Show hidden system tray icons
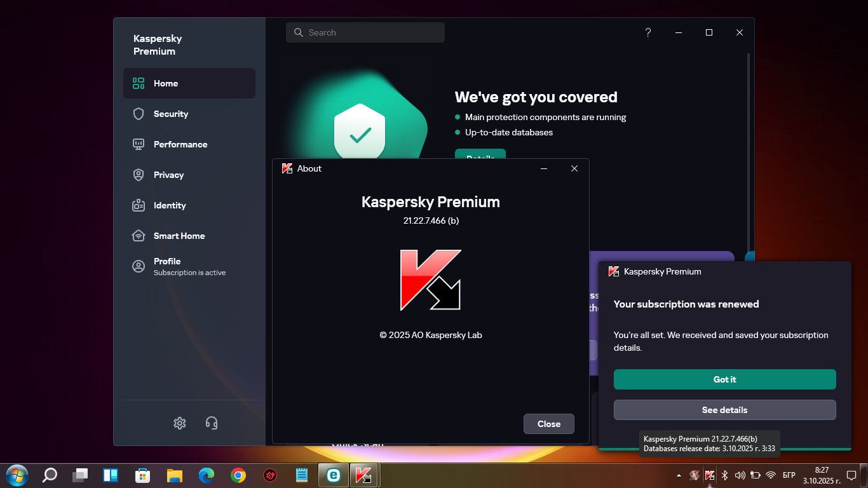This screenshot has height=488, width=868. (679, 475)
